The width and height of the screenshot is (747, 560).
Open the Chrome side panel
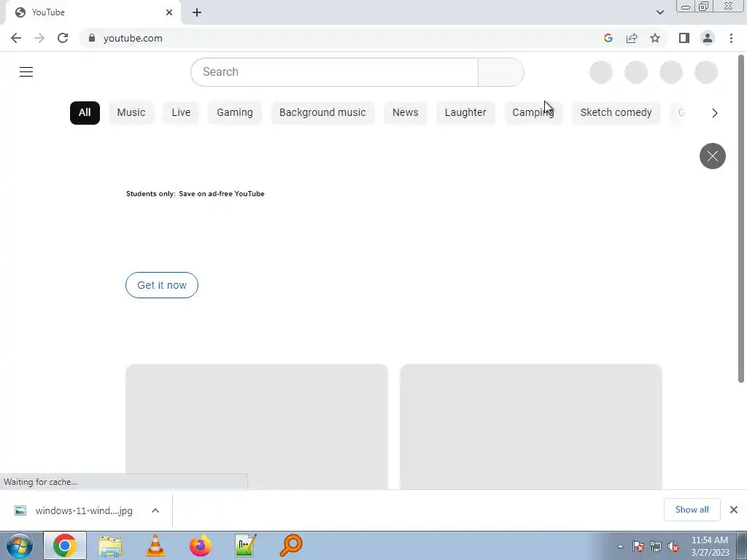tap(684, 38)
